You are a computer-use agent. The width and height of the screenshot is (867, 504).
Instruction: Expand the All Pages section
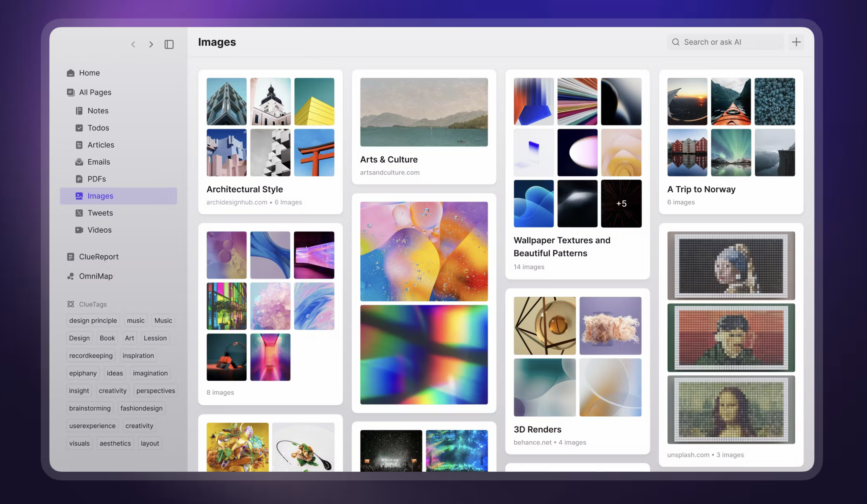pyautogui.click(x=95, y=92)
